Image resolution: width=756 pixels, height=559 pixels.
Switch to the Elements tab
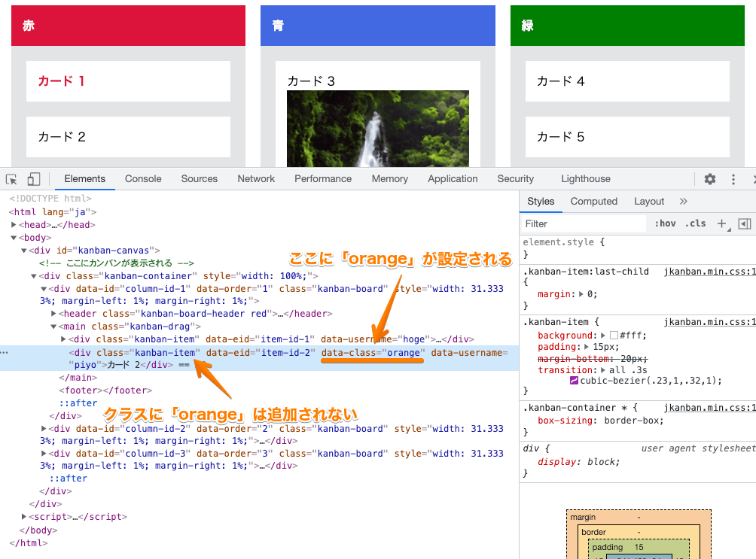click(85, 179)
